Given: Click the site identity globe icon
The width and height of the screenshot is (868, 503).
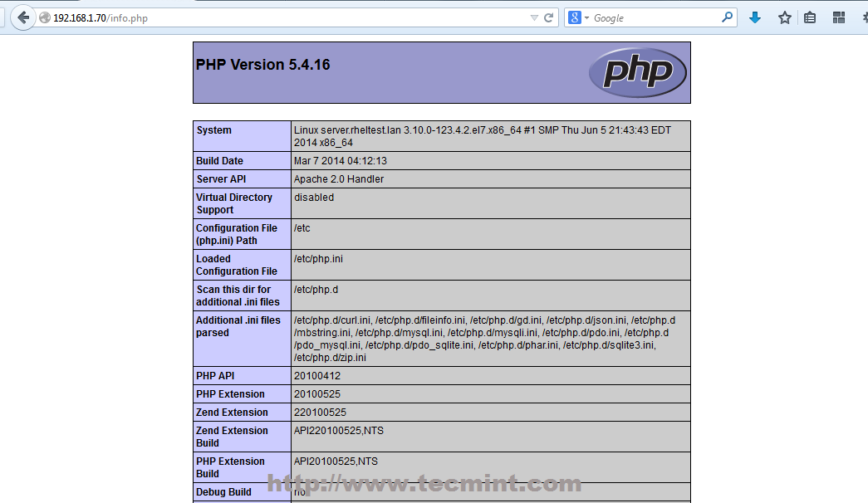Looking at the screenshot, I should pos(44,17).
